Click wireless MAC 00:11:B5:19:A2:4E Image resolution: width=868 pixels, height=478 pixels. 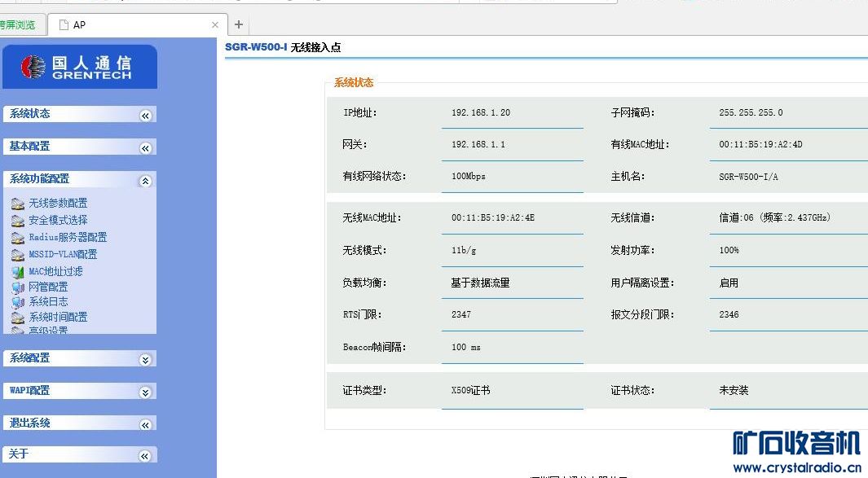point(492,218)
